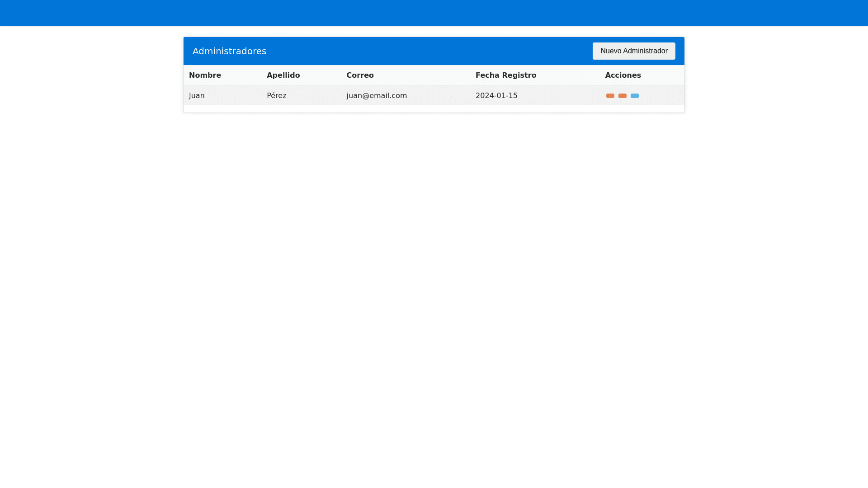Click the Nombre column header
Screen dimensions: 868x488
coord(205,75)
